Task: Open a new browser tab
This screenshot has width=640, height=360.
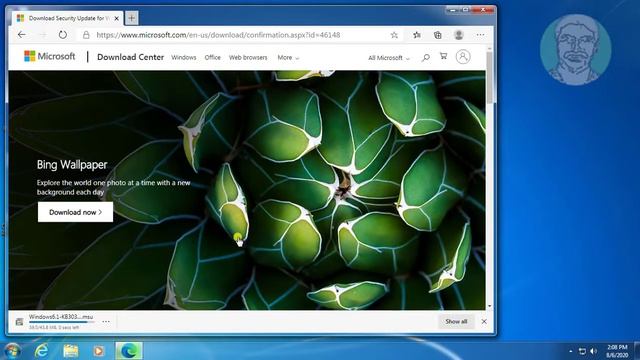Action: (131, 18)
